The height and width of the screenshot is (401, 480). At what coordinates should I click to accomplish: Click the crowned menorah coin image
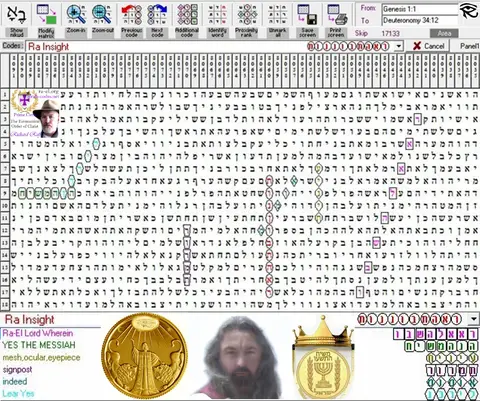323,358
